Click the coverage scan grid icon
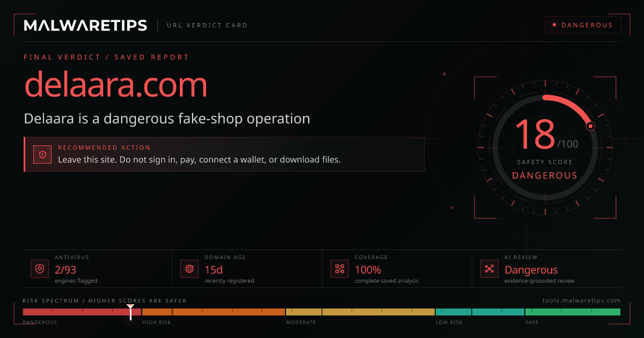The image size is (644, 338). pos(339,269)
